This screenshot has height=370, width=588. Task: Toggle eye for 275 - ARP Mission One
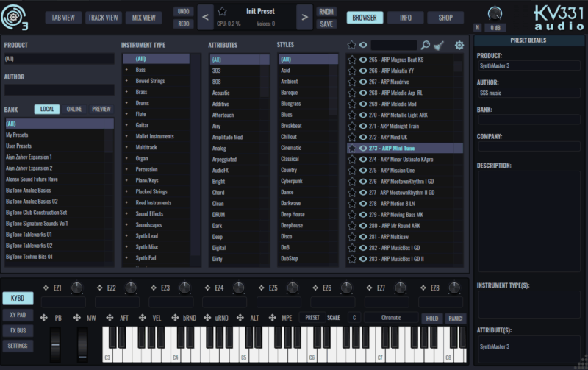pos(363,171)
